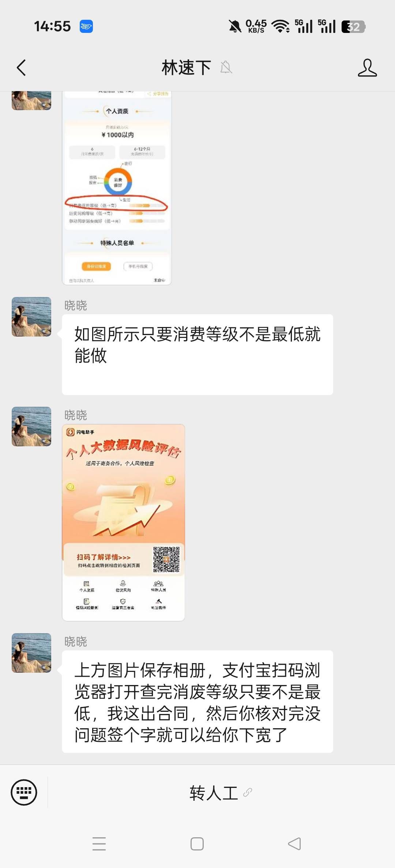The height and width of the screenshot is (868, 395).
Task: Tap the muted bell beside 林速下
Action: (226, 67)
